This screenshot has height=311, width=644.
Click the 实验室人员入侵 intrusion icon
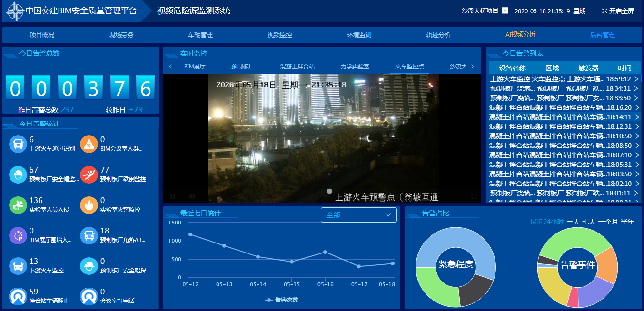[x=18, y=205]
